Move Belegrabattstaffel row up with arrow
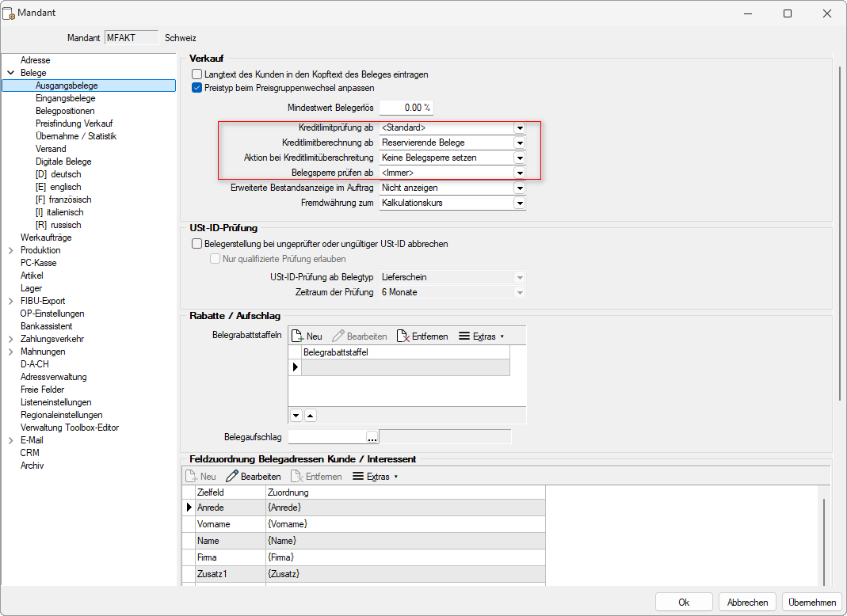 [310, 415]
